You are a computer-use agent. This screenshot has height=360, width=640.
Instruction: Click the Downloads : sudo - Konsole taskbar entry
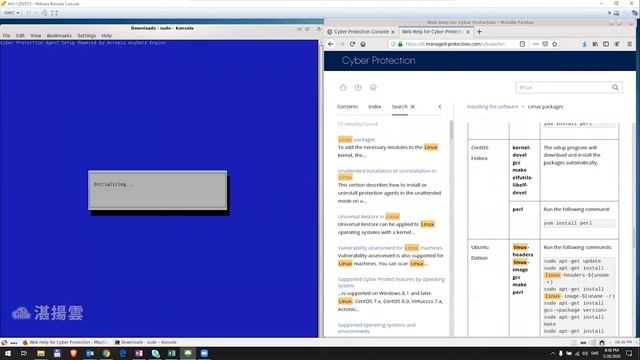click(145, 342)
